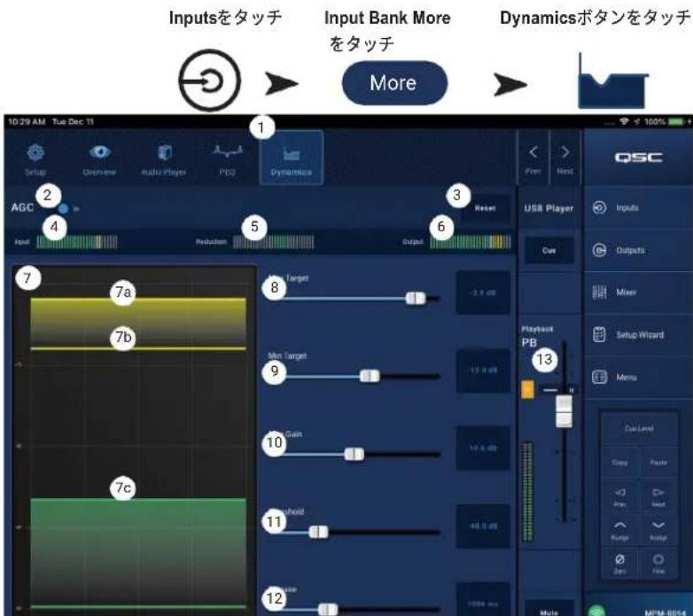Screen dimensions: 693x616
Task: Click the Dynamics graph icon in header
Action: click(612, 82)
